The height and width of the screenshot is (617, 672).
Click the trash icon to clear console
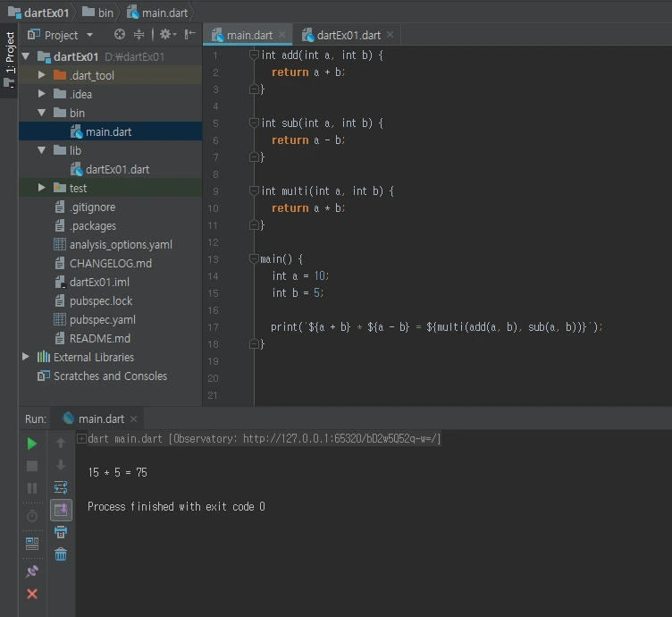(x=61, y=554)
